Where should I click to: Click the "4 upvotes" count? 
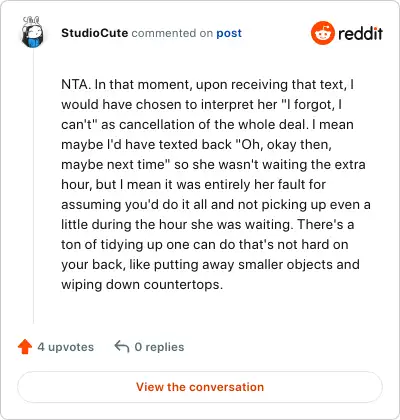[x=66, y=347]
